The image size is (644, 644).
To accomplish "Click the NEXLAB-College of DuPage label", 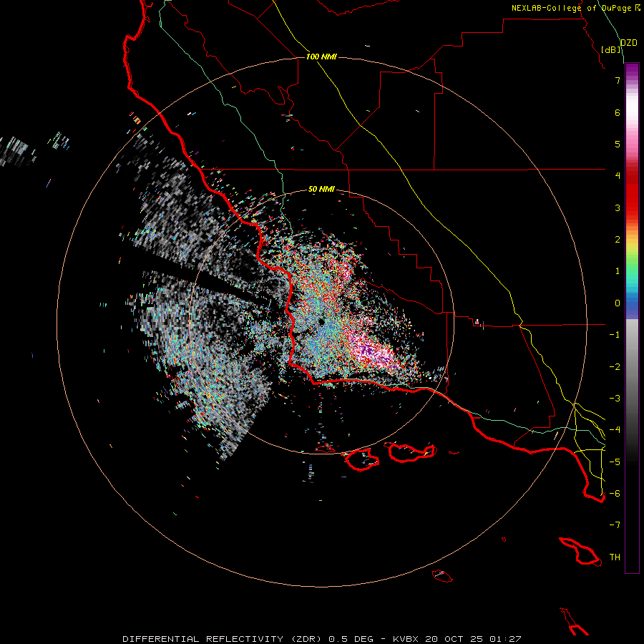I will pyautogui.click(x=571, y=8).
